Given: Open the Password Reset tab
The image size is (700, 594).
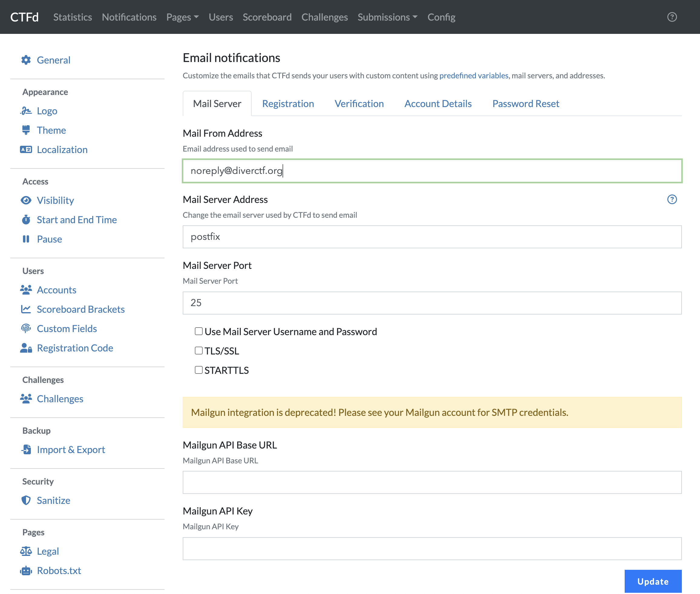Looking at the screenshot, I should click(525, 103).
